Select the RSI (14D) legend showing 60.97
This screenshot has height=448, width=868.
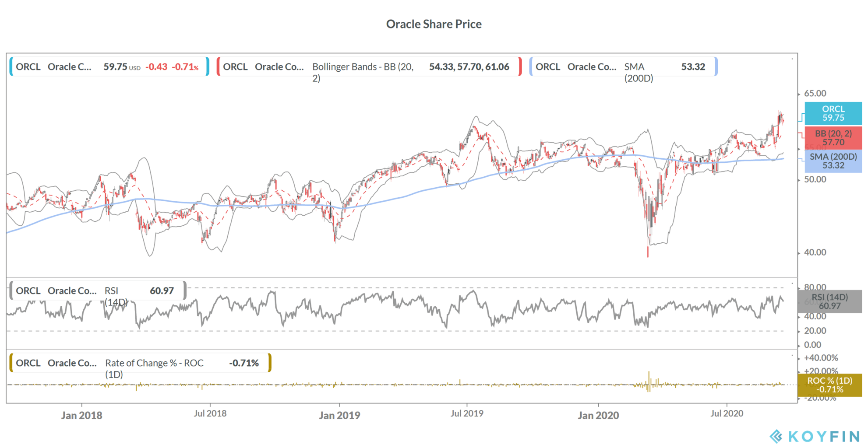pos(98,290)
